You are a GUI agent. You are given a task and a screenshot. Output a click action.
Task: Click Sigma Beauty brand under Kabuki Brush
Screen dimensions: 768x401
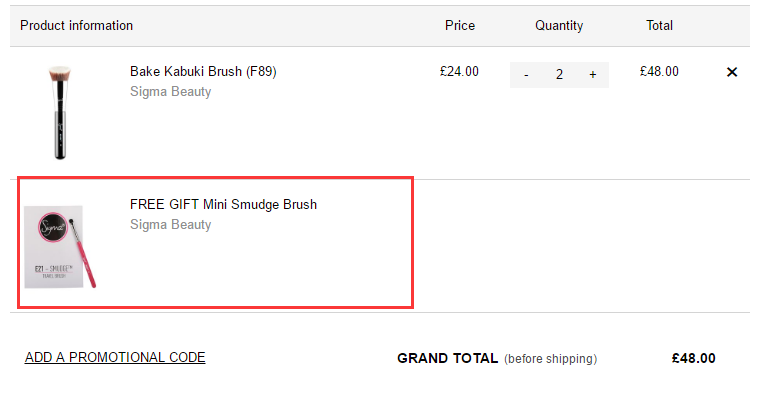coord(170,92)
